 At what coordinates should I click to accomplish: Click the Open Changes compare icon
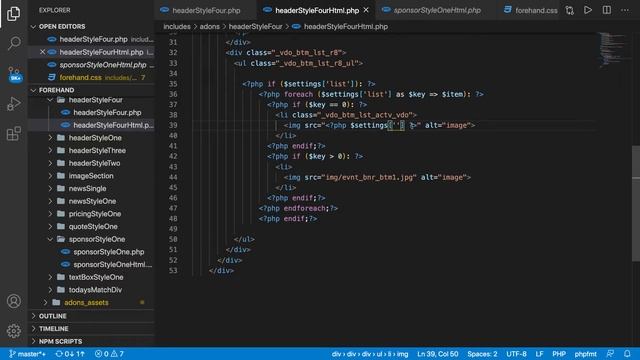pyautogui.click(x=569, y=10)
